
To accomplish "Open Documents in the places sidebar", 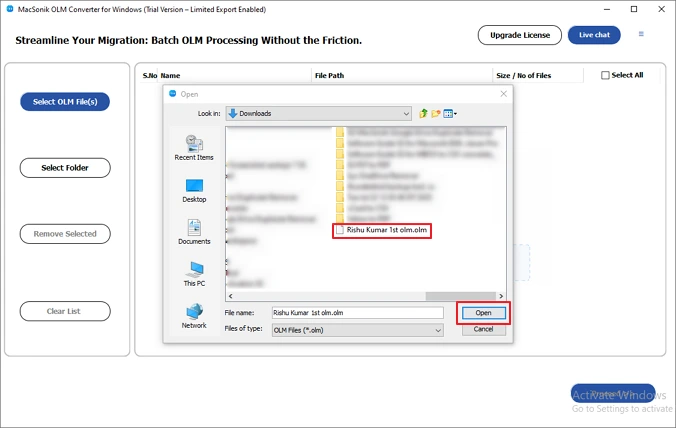I will point(194,232).
